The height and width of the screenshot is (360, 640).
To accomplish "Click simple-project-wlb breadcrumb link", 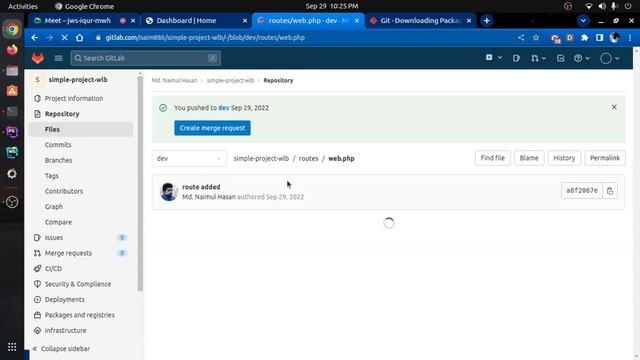I will 230,80.
